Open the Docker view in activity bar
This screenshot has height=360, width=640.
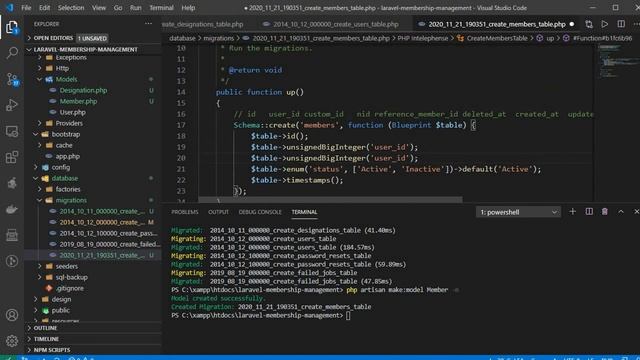point(12,209)
